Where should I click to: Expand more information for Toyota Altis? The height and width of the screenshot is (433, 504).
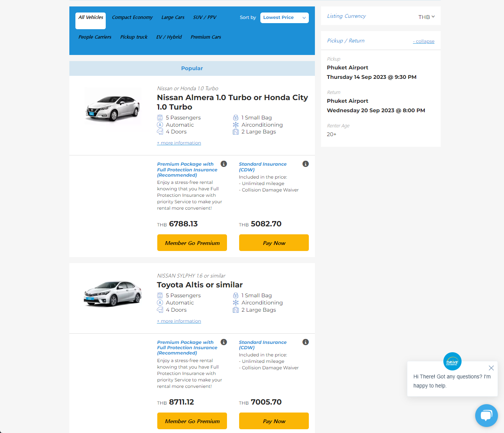(179, 321)
